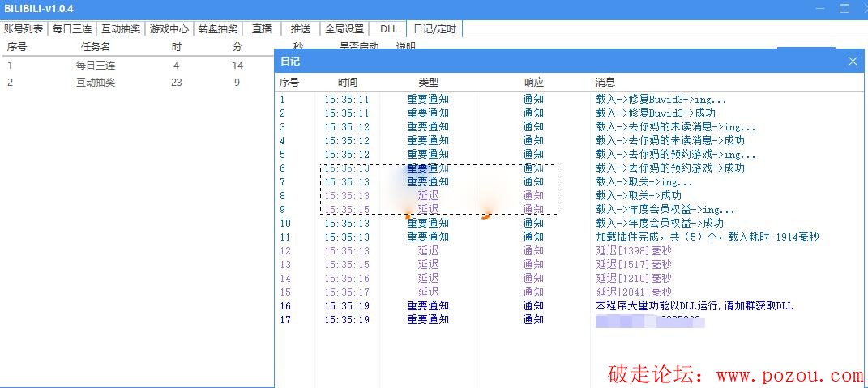
Task: Select message 载入->去你妈的预约游戏->ing...
Action: click(676, 155)
